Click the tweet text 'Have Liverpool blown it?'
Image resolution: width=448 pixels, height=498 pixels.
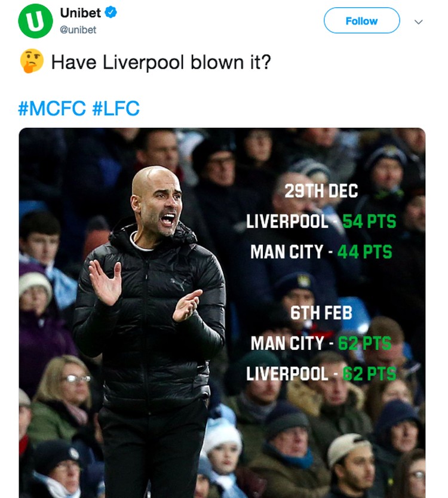coord(161,62)
